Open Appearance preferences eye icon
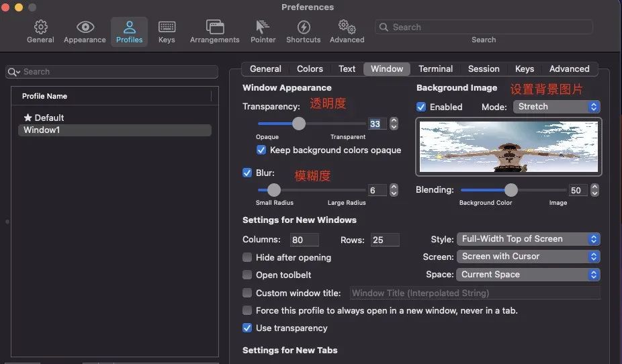622x364 pixels. click(85, 27)
